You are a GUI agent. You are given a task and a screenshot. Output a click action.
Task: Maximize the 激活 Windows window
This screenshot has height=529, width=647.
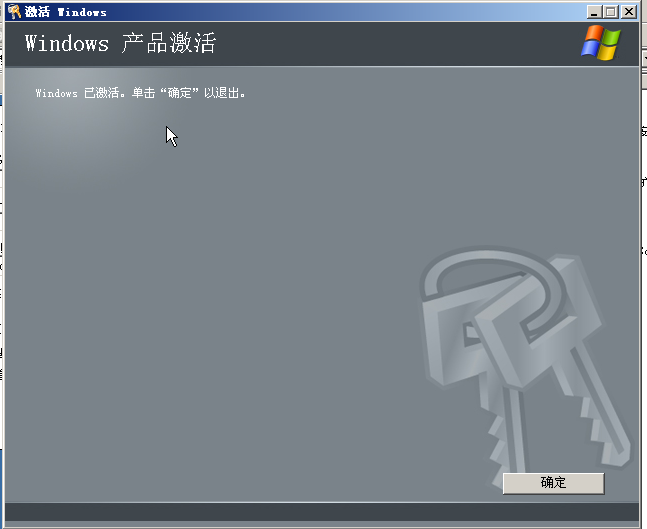611,12
